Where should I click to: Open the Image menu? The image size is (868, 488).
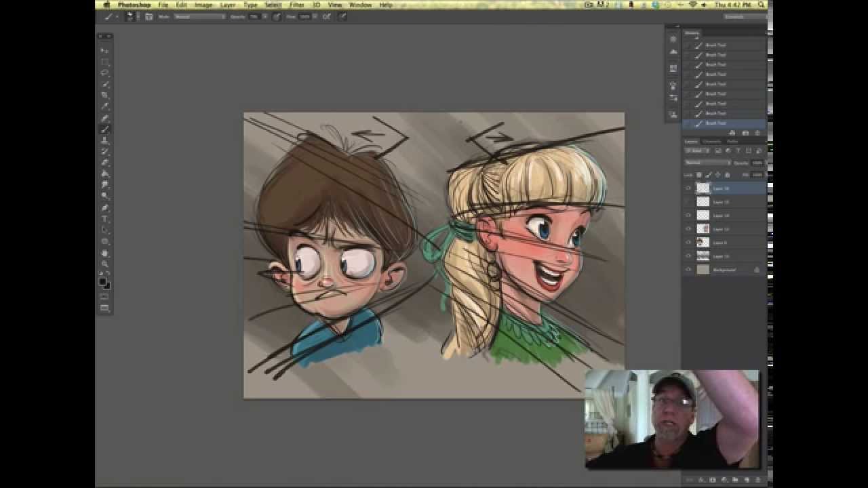pos(203,5)
